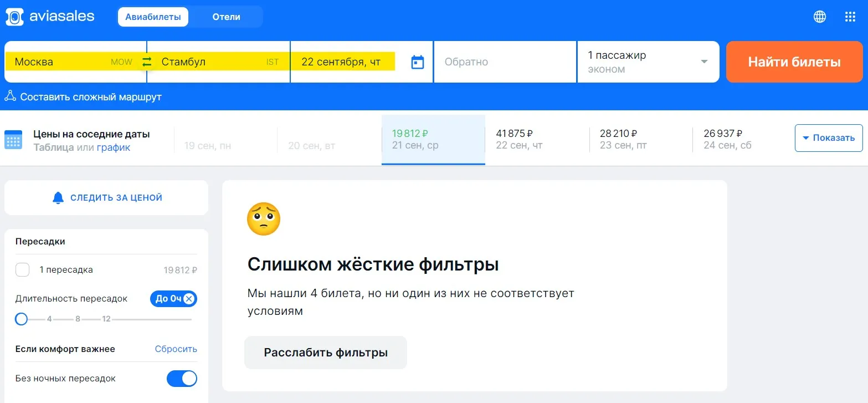Open the language globe icon
This screenshot has width=868, height=403.
[819, 16]
